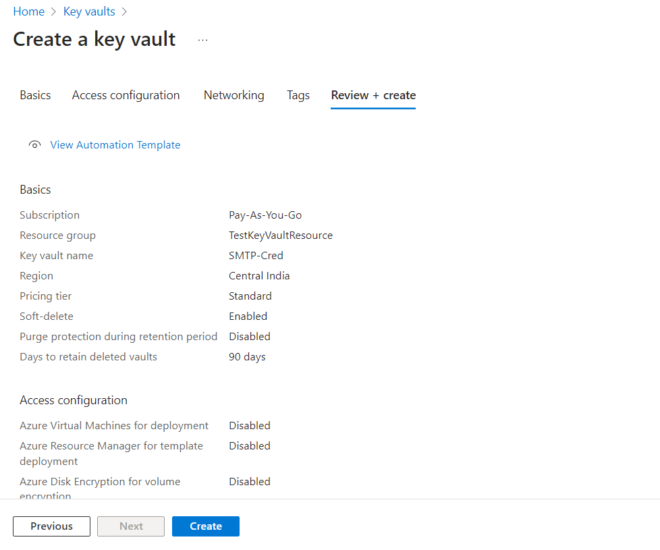Click the greyed-out Next button
The height and width of the screenshot is (550, 660).
coord(131,526)
